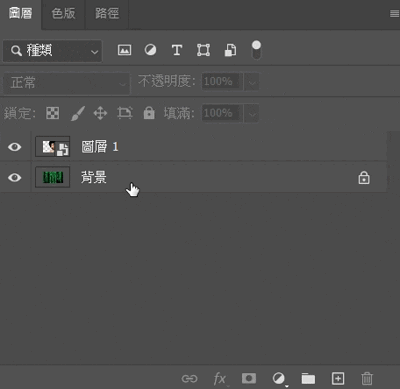
Task: Click the 不透明度 opacity value field
Action: (222, 81)
